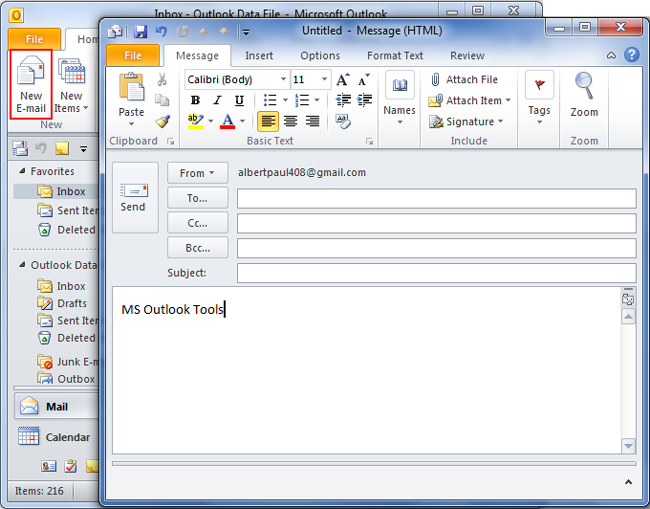Toggle underline formatting
The image size is (650, 509).
coord(239,100)
